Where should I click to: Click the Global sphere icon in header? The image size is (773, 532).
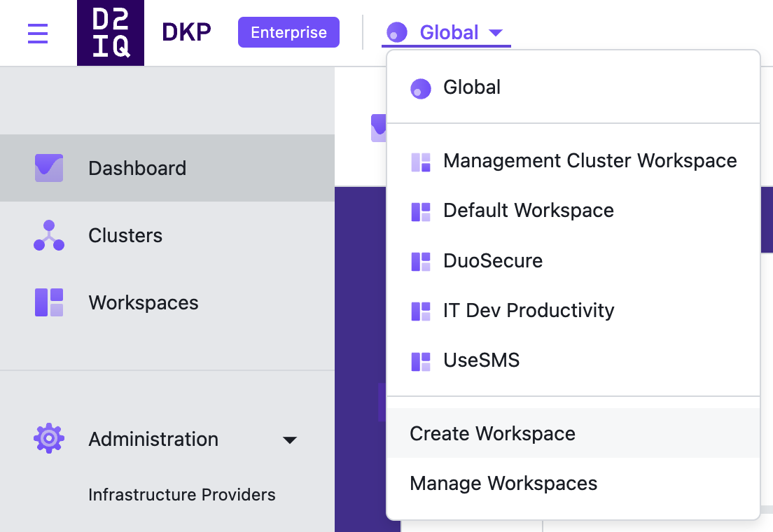pos(397,32)
